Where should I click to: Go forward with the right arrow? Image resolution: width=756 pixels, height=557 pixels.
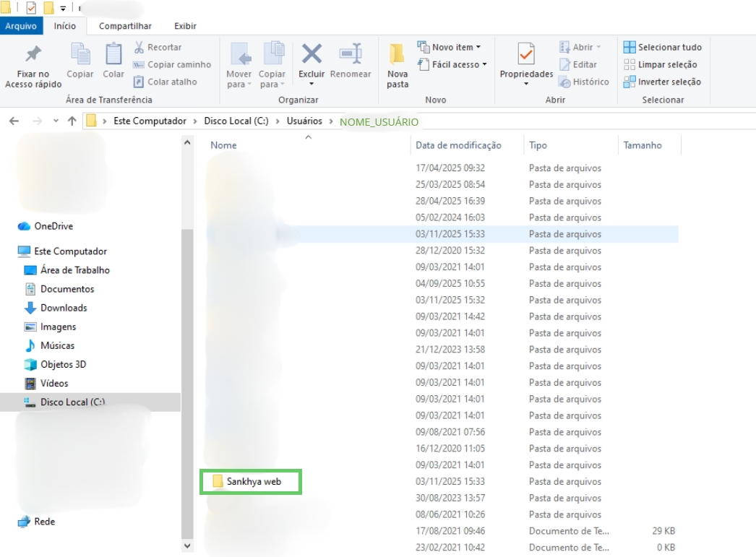37,121
